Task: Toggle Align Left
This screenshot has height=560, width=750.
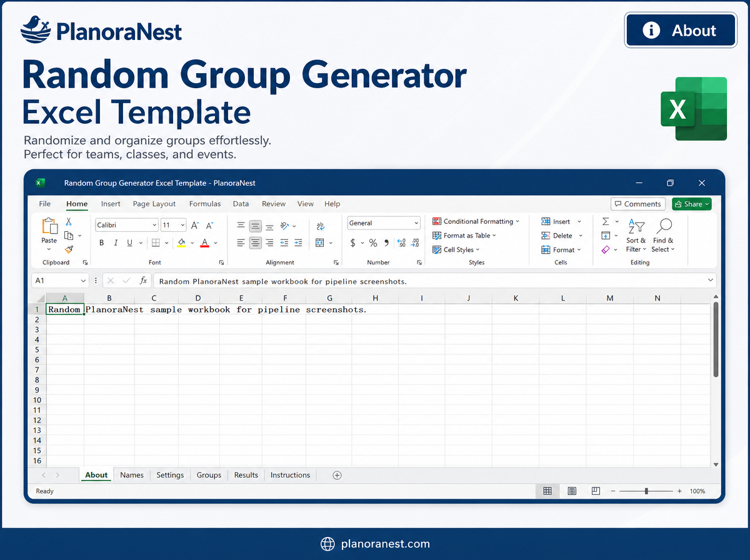Action: pyautogui.click(x=241, y=243)
